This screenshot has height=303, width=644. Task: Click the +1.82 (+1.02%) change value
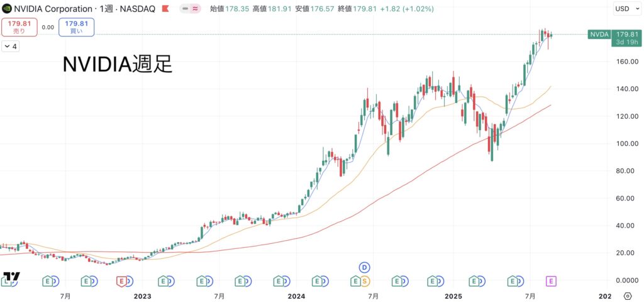pos(407,9)
